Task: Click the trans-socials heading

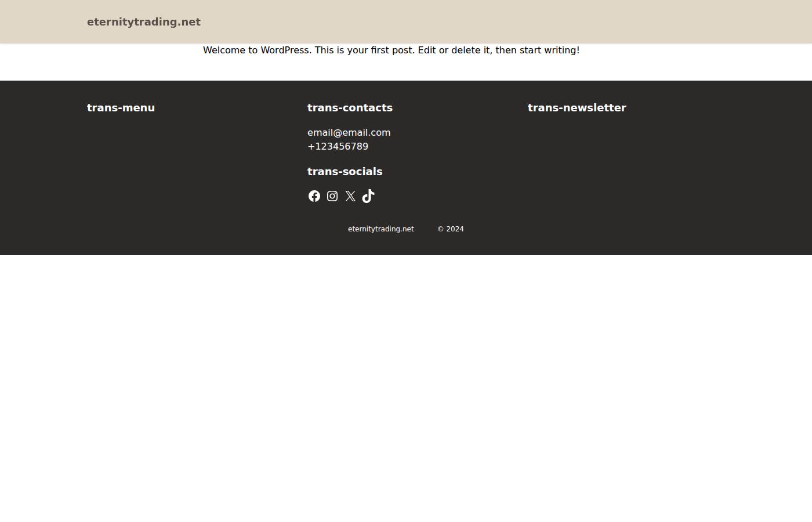Action: [345, 172]
